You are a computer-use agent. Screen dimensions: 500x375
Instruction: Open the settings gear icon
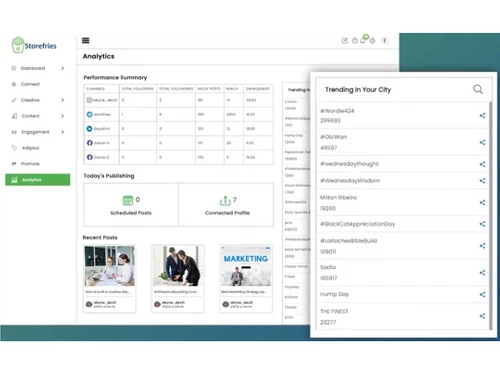[372, 41]
